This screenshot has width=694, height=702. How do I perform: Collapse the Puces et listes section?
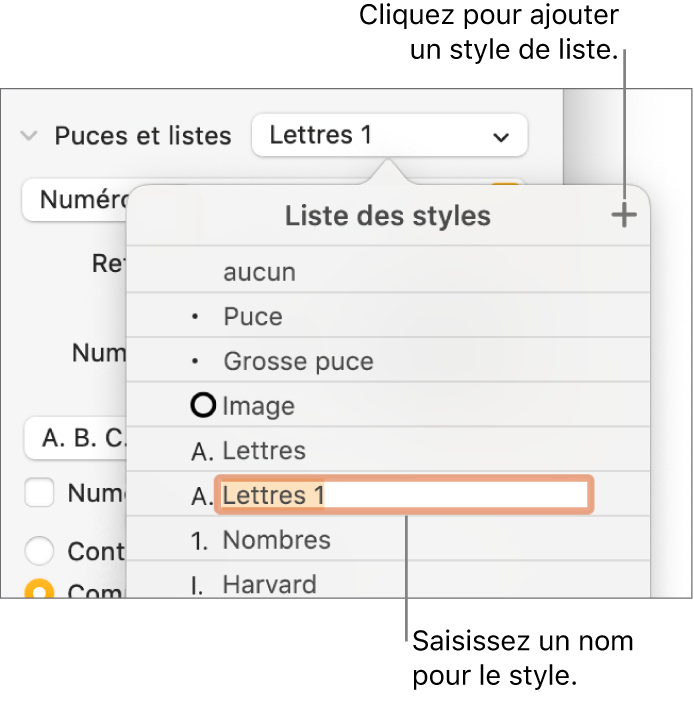30,136
